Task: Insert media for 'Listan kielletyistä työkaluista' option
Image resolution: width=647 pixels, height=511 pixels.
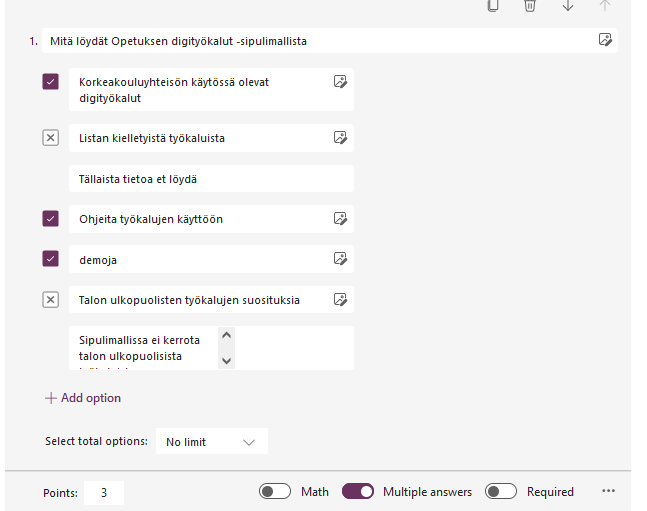Action: [340, 137]
